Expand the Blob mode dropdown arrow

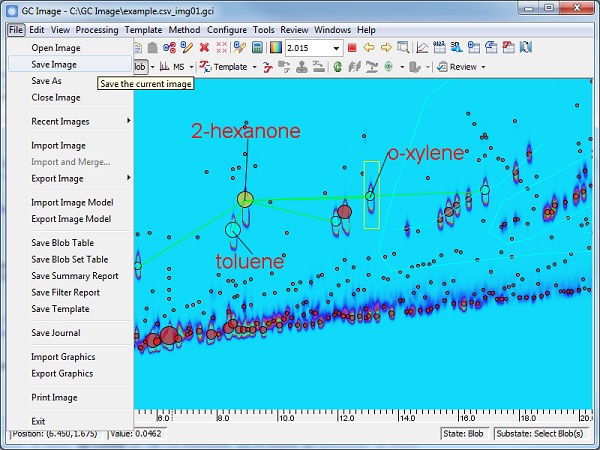[x=152, y=67]
